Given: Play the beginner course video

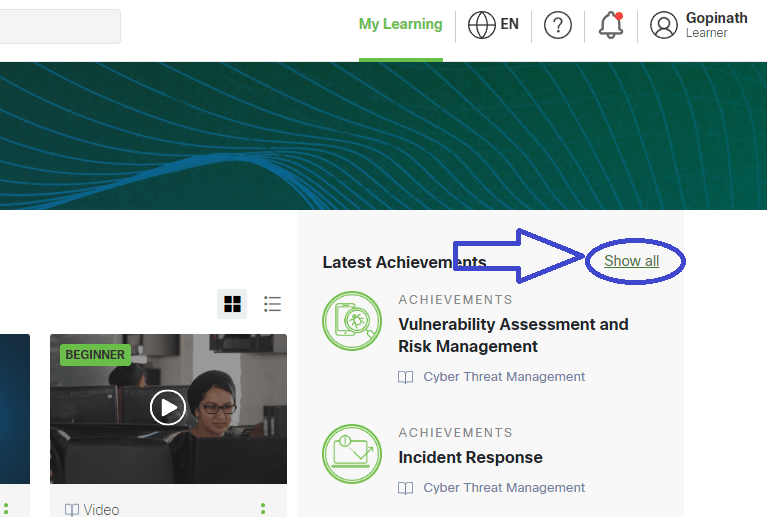Looking at the screenshot, I should click(x=167, y=407).
